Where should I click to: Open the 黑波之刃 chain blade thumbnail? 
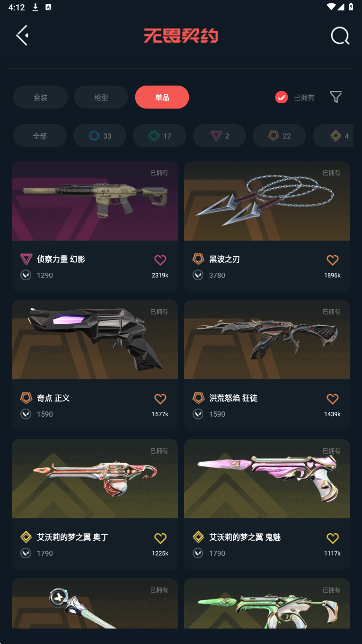267,201
